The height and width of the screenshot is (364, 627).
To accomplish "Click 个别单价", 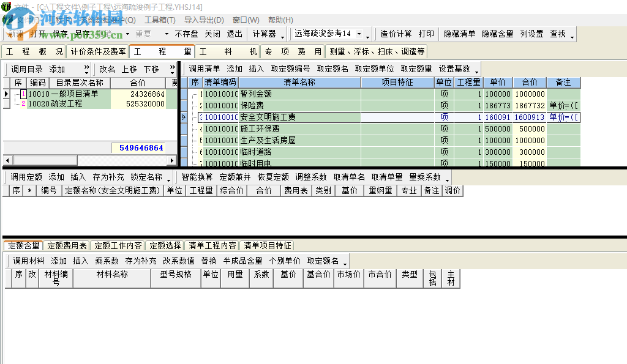I will [284, 261].
